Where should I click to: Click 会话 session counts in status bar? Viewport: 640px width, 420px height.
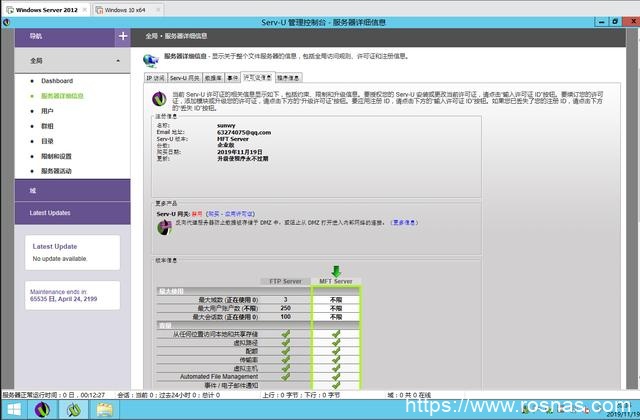click(x=169, y=395)
